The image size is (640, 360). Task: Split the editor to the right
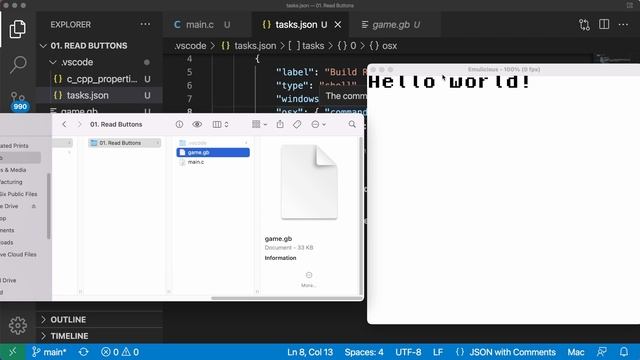click(604, 24)
